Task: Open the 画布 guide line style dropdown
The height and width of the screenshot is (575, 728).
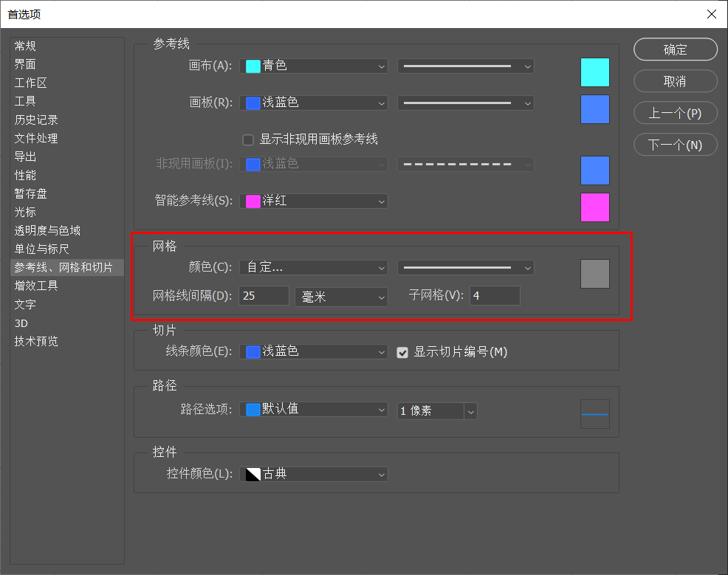Action: click(x=466, y=66)
